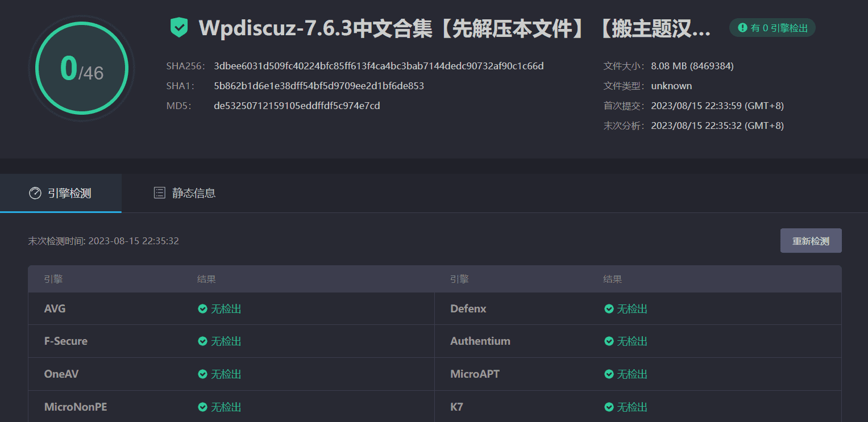Click the file title Wpdiscuz-7.6.3中文合集

[455, 28]
